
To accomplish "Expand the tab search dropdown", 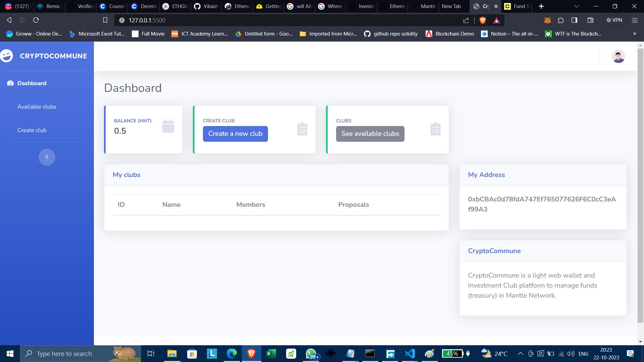I will (x=577, y=6).
